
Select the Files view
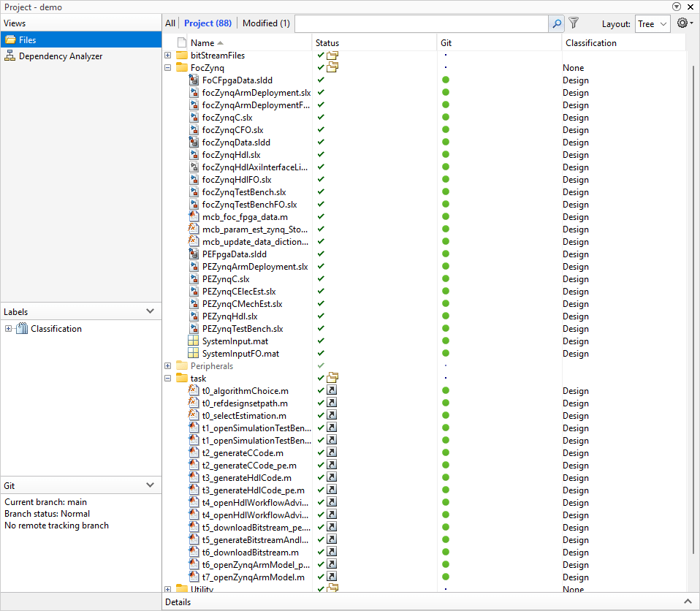[81, 39]
